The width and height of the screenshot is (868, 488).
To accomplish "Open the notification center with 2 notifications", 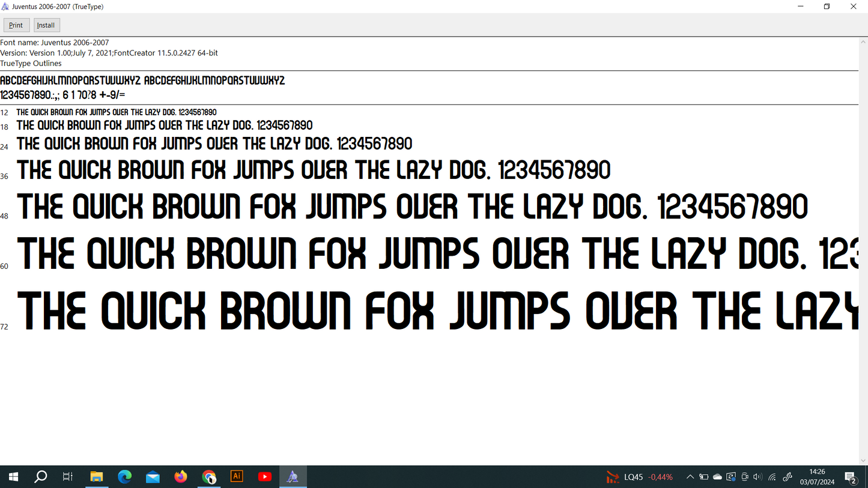I will click(x=851, y=477).
